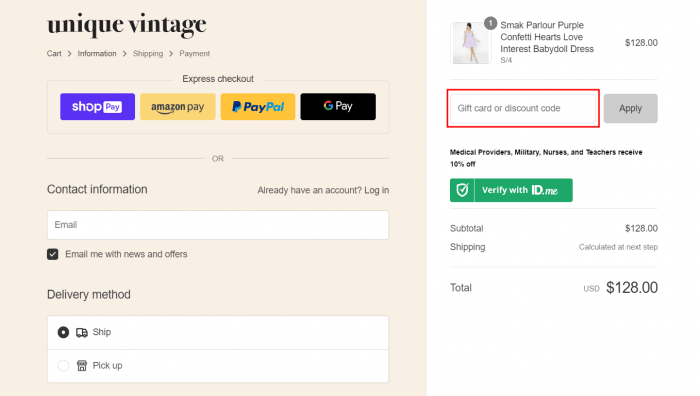Click the Smak Parlour dress product name

(547, 37)
